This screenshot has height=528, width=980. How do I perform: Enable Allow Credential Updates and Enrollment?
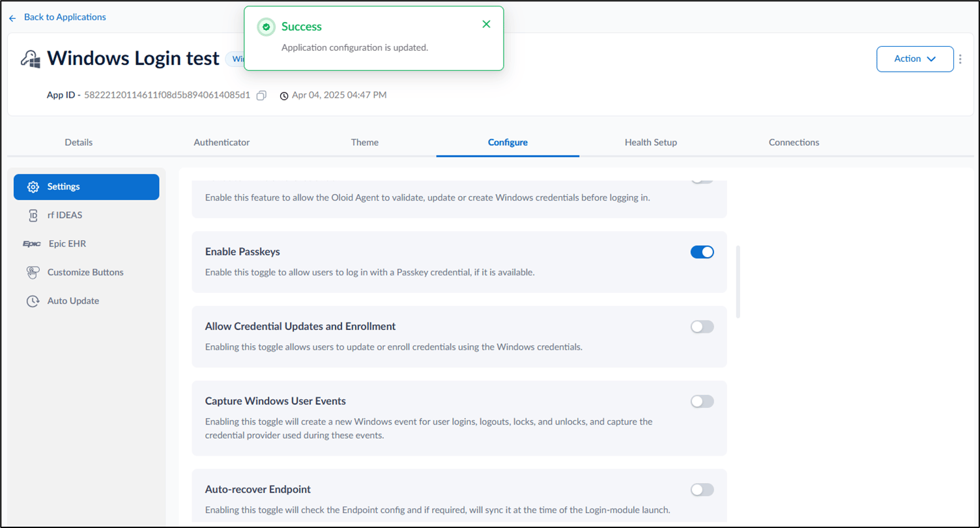tap(702, 327)
